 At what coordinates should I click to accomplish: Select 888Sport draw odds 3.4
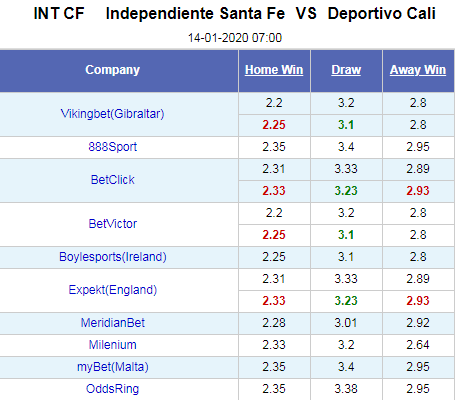pos(346,147)
